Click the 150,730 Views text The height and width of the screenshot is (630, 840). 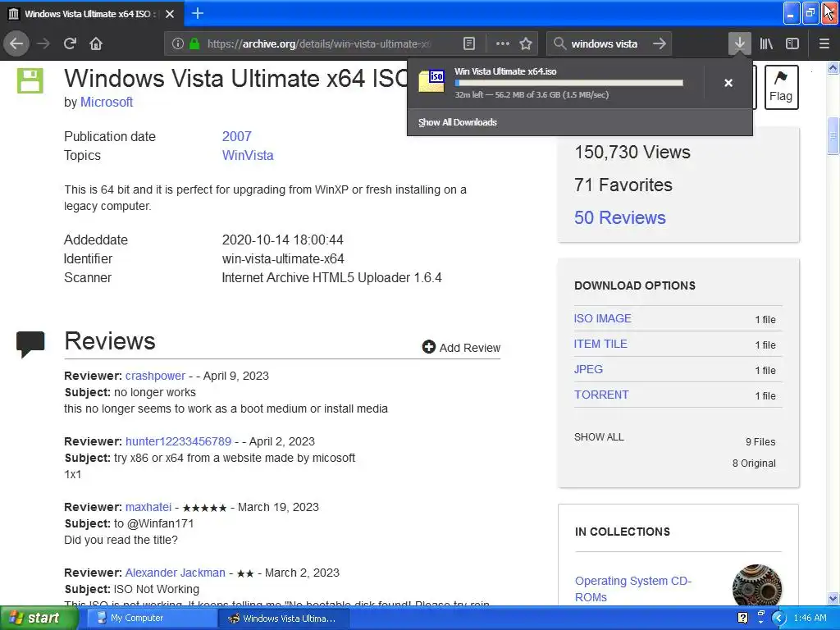pyautogui.click(x=632, y=152)
